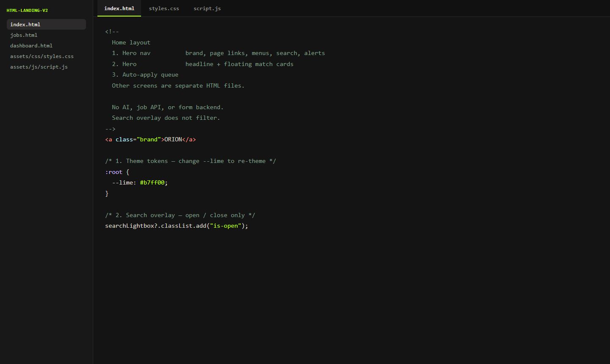Click the searchLightbox classList.add code line
Screen dimensions: 610x364
pos(177,226)
